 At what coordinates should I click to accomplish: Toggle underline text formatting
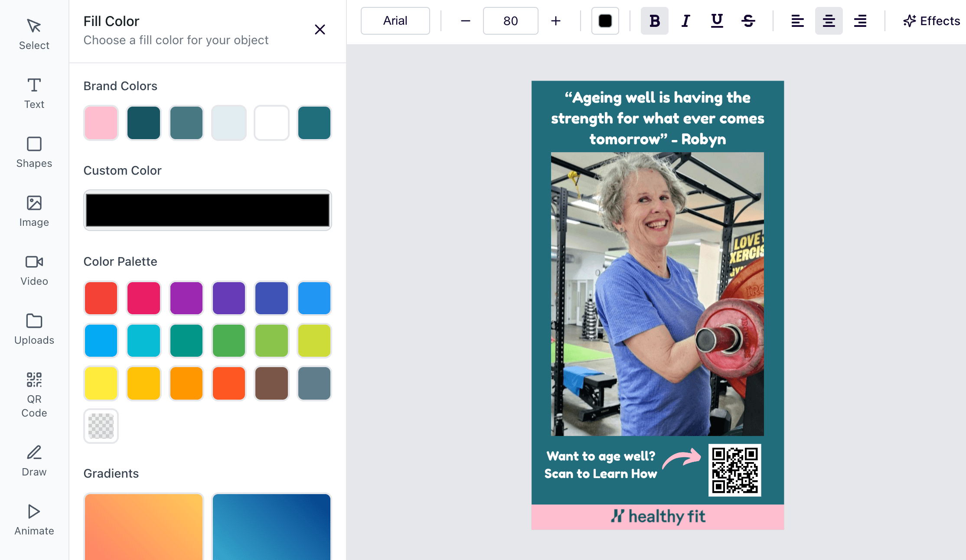click(x=717, y=21)
